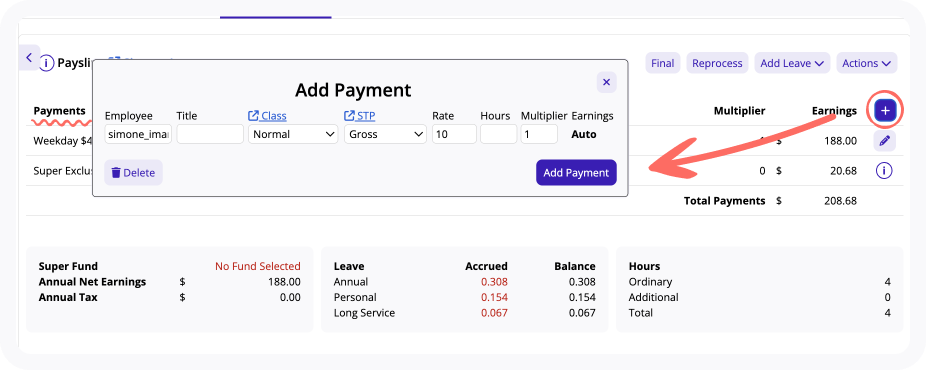Open info icon on Super row

(884, 171)
